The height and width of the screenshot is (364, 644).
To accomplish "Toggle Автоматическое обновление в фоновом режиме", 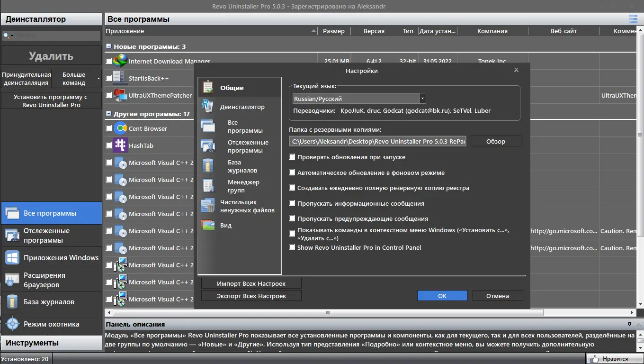I will click(x=292, y=173).
